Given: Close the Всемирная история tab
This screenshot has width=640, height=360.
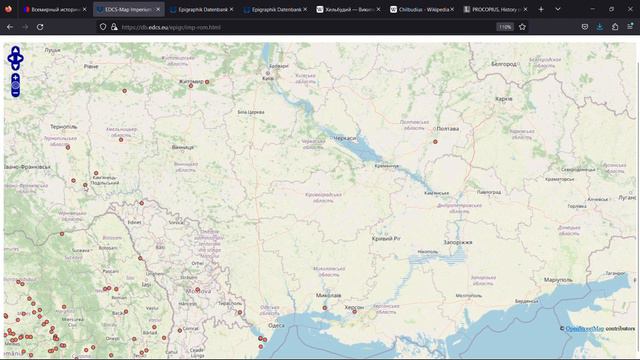Looking at the screenshot, I should [84, 9].
